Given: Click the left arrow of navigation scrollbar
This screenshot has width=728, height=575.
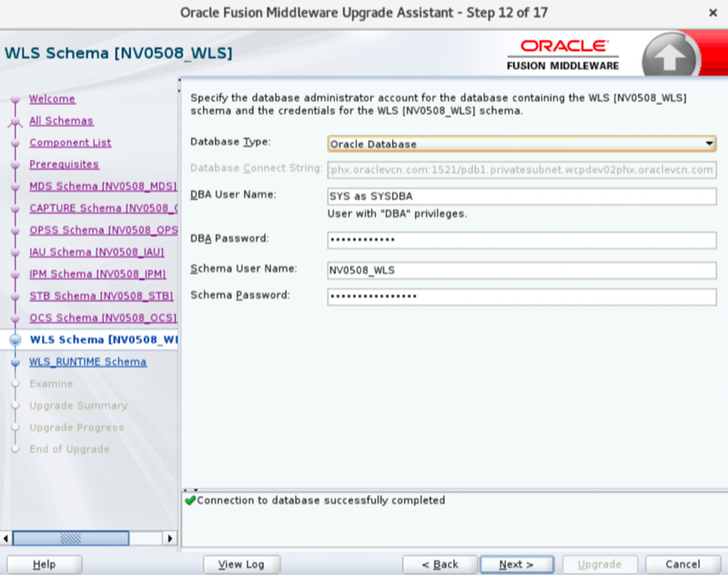Looking at the screenshot, I should (5, 539).
